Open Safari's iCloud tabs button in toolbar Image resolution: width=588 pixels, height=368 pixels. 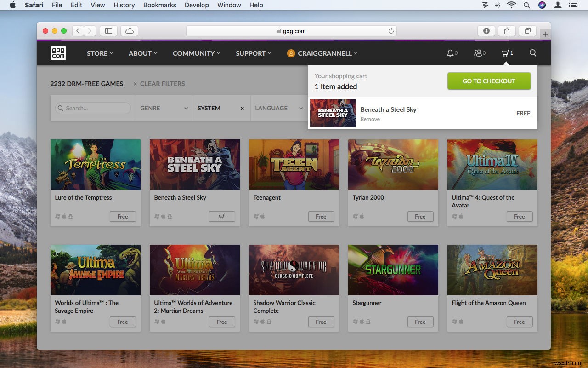coord(129,30)
